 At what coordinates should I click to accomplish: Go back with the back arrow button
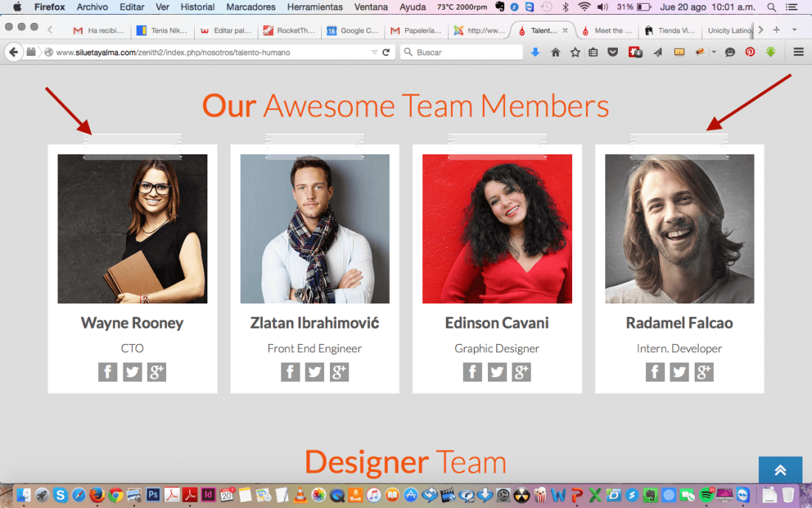click(13, 52)
